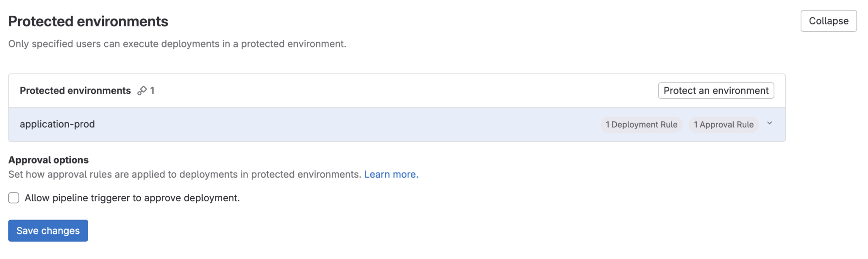Click the 'Allow pipeline triggerer' checkbox label text

[132, 198]
